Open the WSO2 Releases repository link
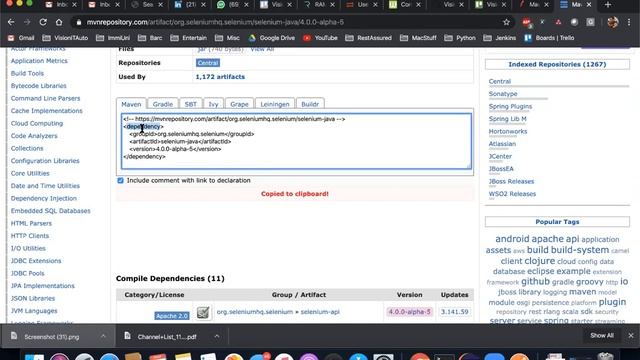640x360 pixels. 512,194
